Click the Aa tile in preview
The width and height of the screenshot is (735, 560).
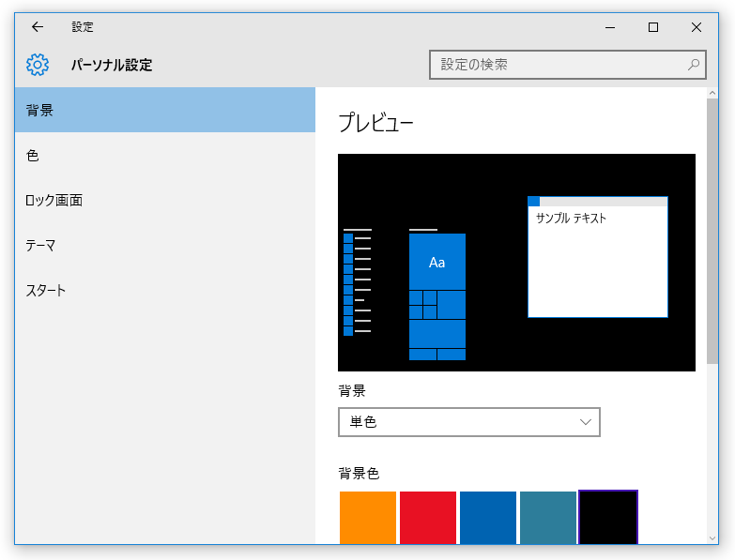click(x=437, y=262)
